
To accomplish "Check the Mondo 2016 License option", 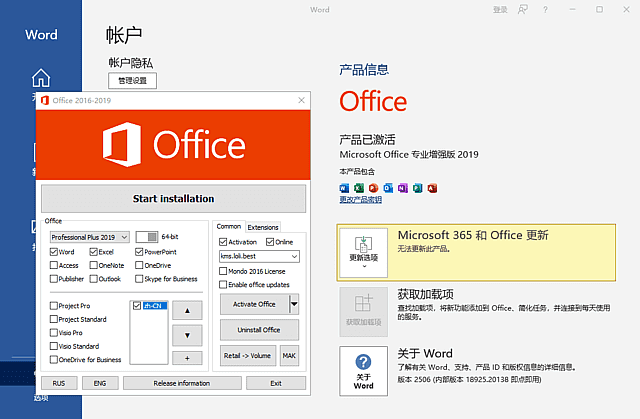I will [x=223, y=271].
